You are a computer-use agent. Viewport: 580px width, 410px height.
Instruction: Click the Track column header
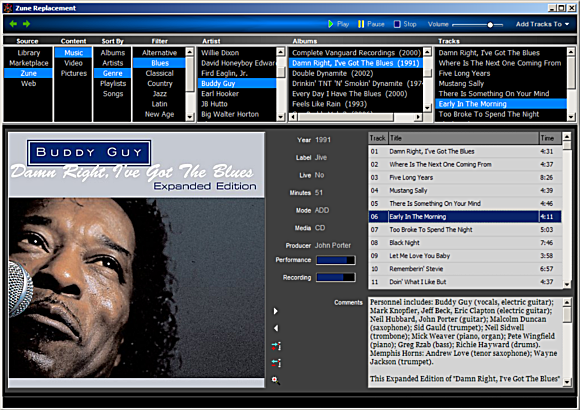point(378,138)
